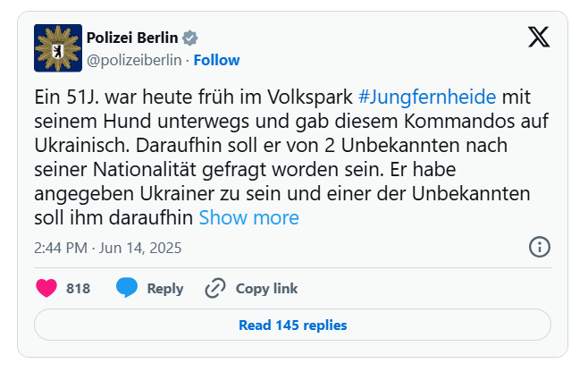Follow the polizeiberlin account

click(x=216, y=60)
